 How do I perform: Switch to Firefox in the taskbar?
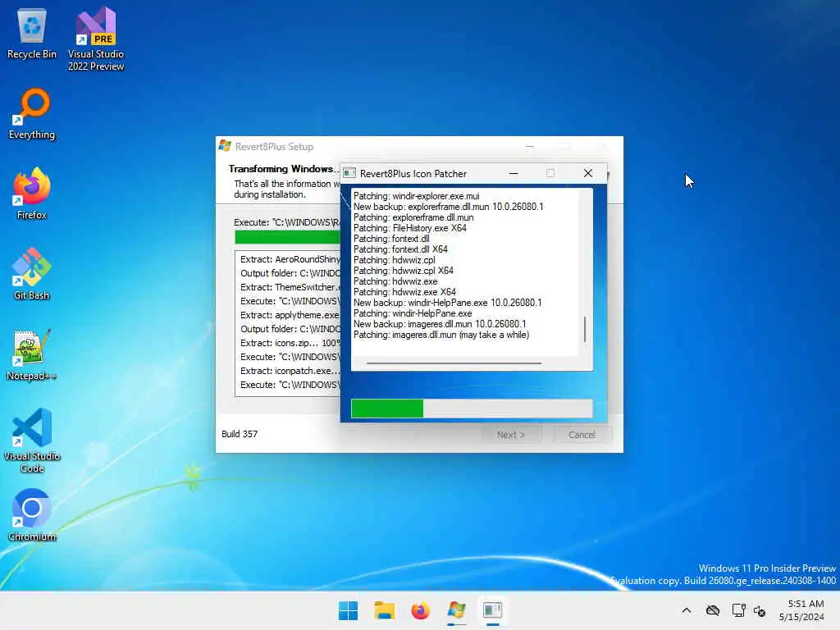click(x=421, y=610)
